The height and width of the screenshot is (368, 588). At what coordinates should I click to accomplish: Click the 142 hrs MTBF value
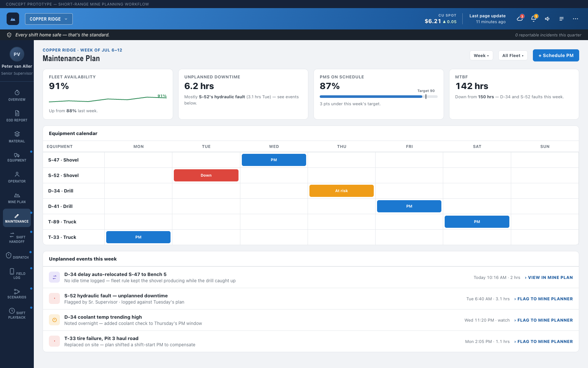pyautogui.click(x=472, y=86)
